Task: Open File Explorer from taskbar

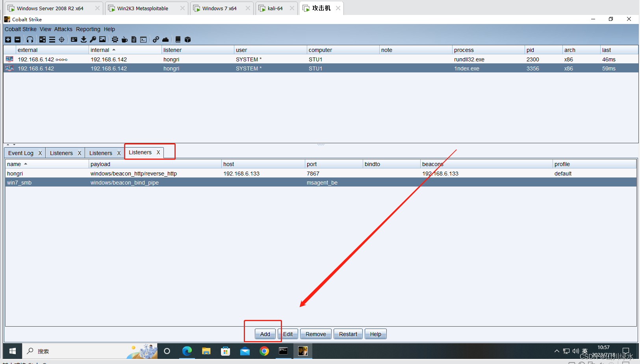Action: pyautogui.click(x=206, y=351)
